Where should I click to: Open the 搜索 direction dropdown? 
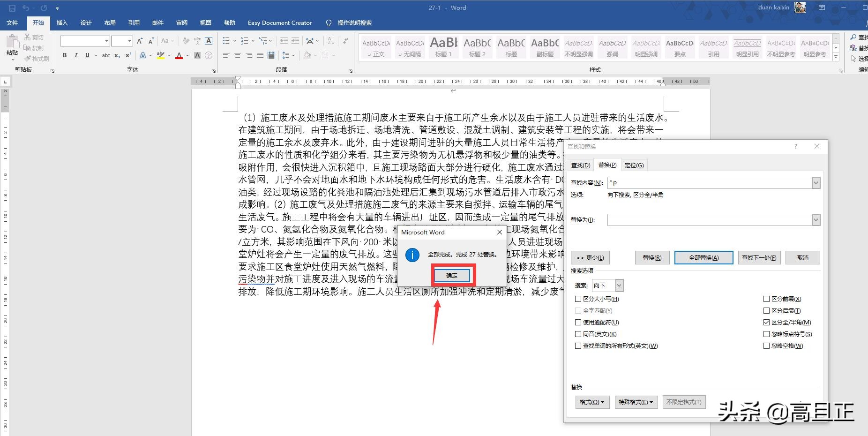pos(619,285)
